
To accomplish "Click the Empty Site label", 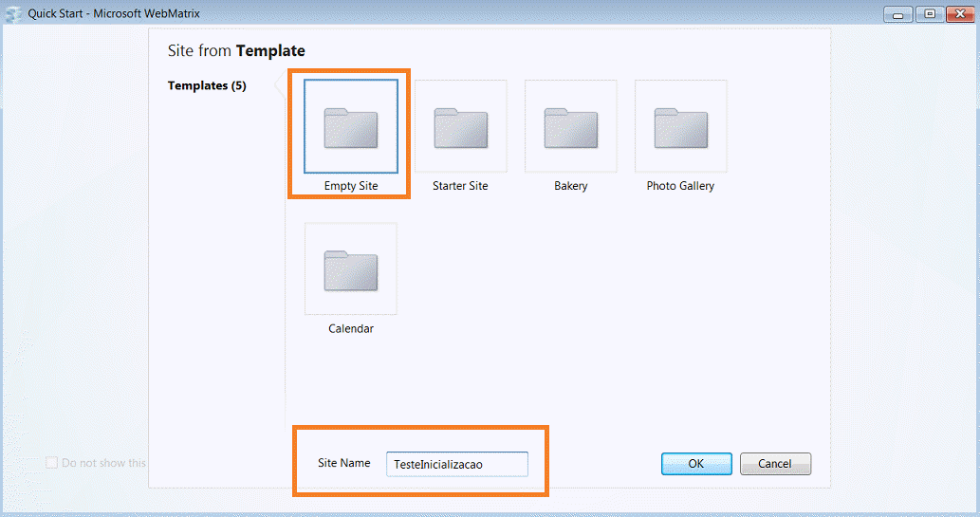I will [351, 186].
